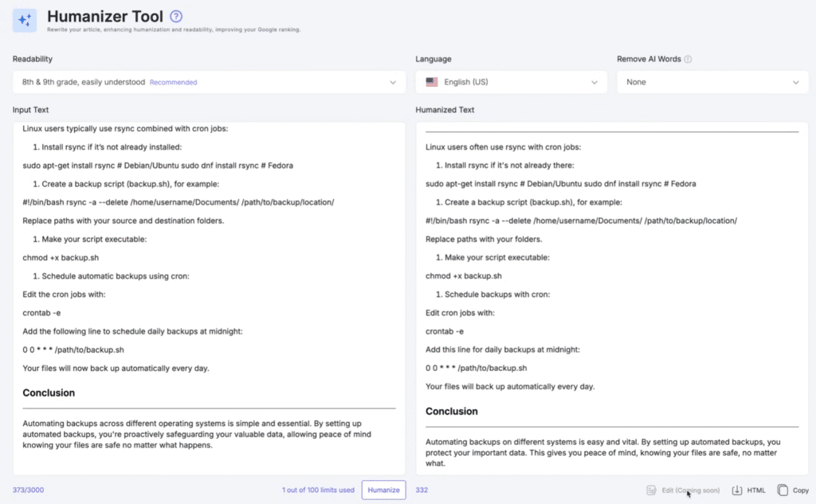Viewport: 816px width, 504px height.
Task: Click the Readability dropdown chevron arrow
Action: pos(393,83)
